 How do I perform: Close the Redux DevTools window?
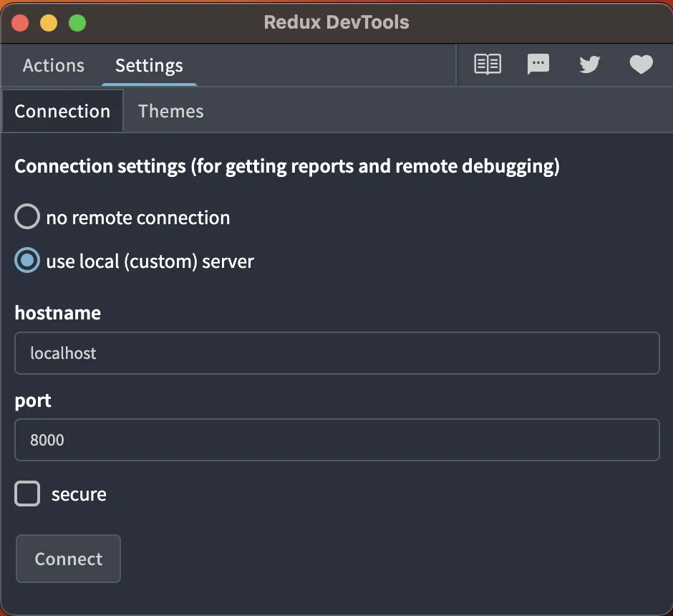(x=20, y=22)
